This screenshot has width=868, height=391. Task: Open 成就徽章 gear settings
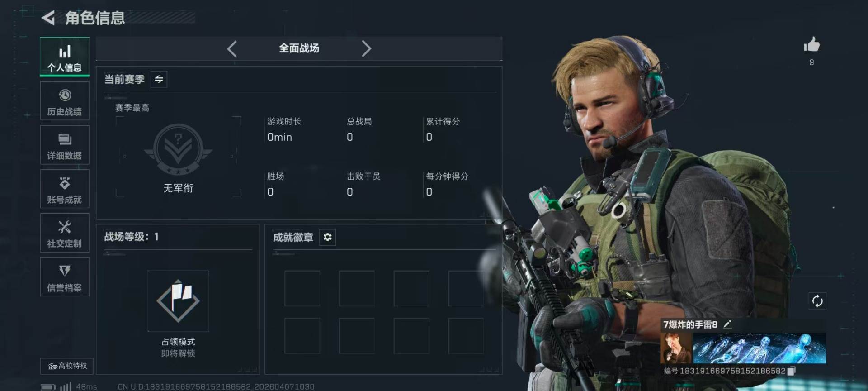point(328,237)
